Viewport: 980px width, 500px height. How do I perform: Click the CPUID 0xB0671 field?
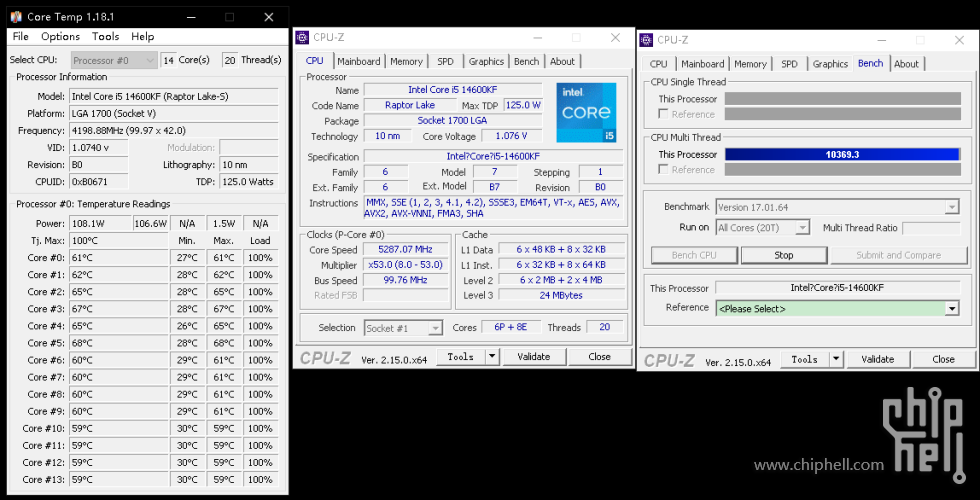(x=99, y=182)
